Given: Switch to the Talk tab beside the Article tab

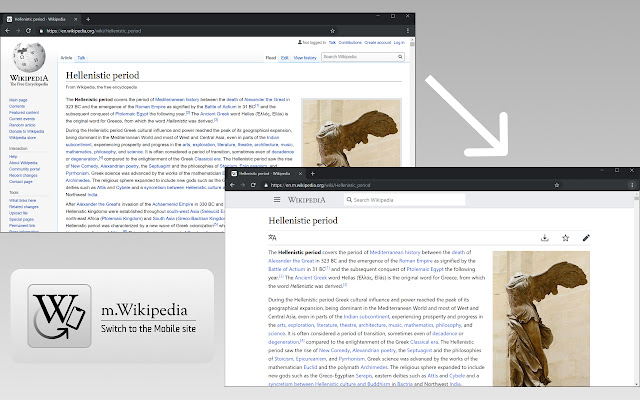Looking at the screenshot, I should [81, 58].
